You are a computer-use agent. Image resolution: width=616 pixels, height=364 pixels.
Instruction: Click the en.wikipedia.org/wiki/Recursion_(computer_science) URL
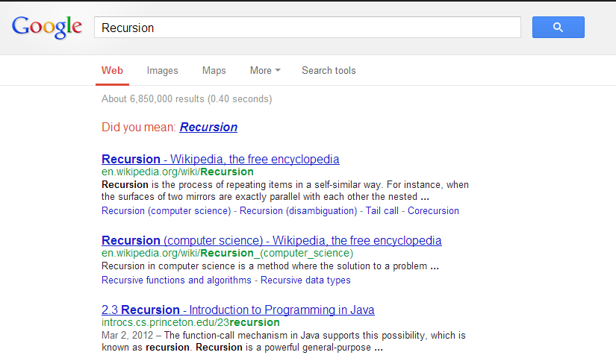coord(227,254)
